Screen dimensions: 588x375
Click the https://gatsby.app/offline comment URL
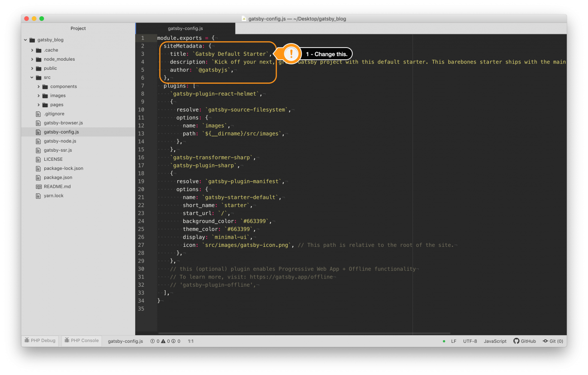point(290,277)
